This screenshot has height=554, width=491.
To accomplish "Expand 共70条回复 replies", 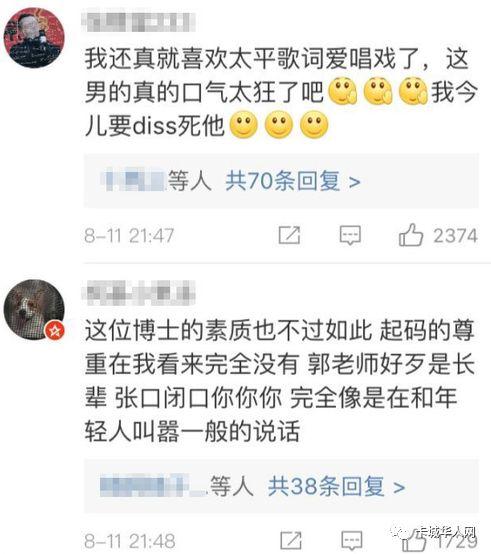I will pyautogui.click(x=293, y=181).
